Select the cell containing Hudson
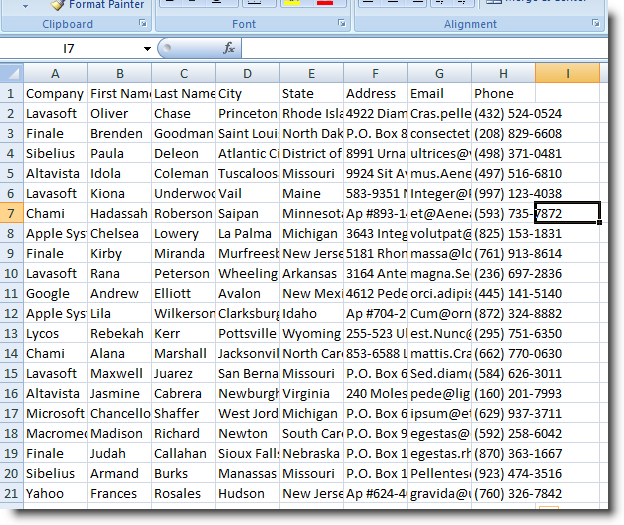The image size is (624, 525). pyautogui.click(x=248, y=493)
